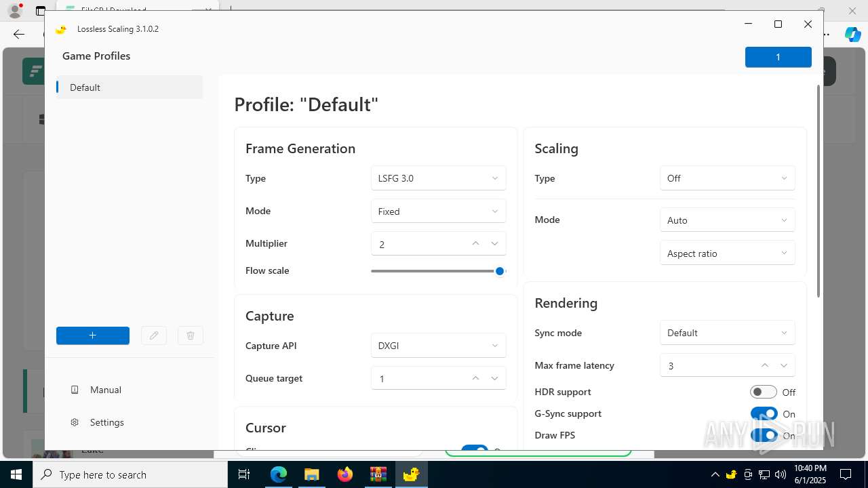868x488 pixels.
Task: Click the Windows search box
Action: 130,474
